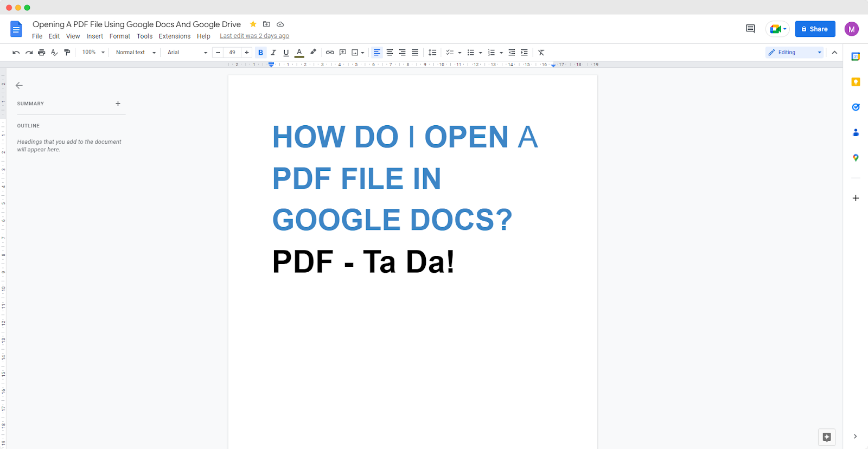
Task: Expand checklist options dropdown arrow
Action: [459, 53]
